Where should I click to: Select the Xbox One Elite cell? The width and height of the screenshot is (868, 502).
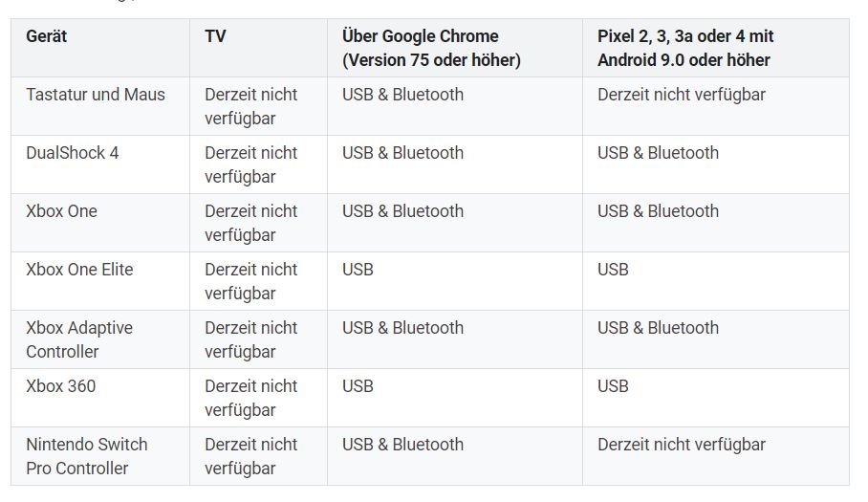(x=79, y=270)
